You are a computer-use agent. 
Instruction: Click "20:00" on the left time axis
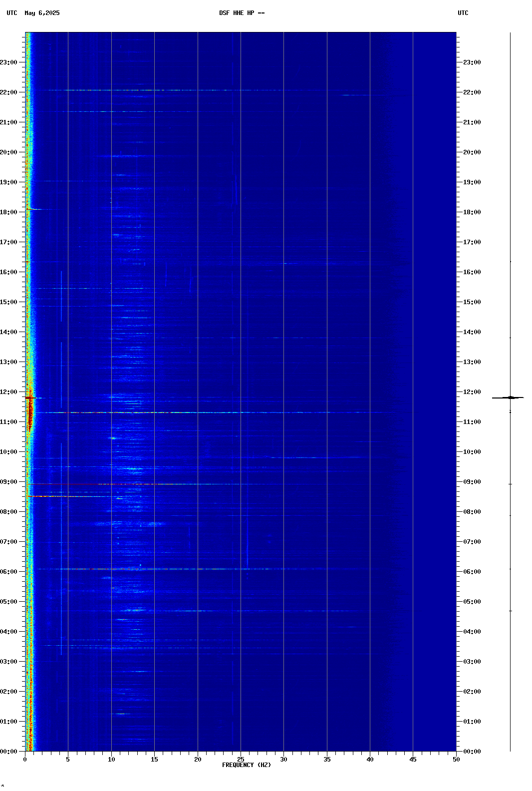click(x=8, y=152)
